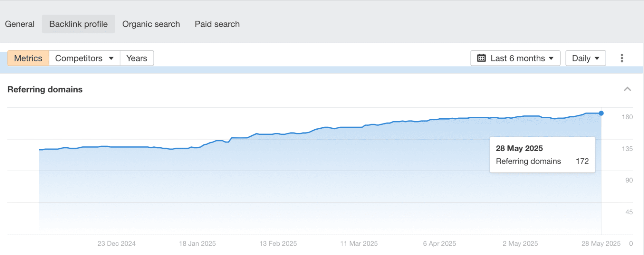This screenshot has width=644, height=255.
Task: Switch to the General tab
Action: coord(20,24)
